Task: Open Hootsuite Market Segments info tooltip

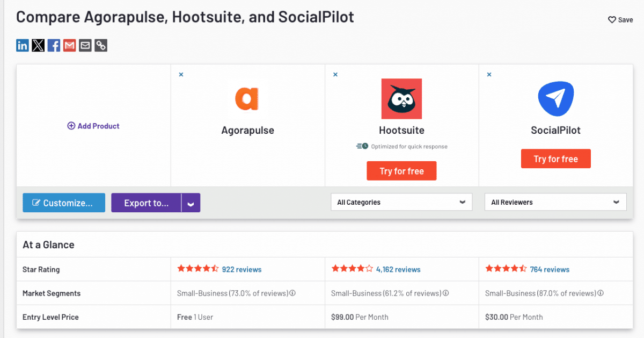Action: (445, 293)
